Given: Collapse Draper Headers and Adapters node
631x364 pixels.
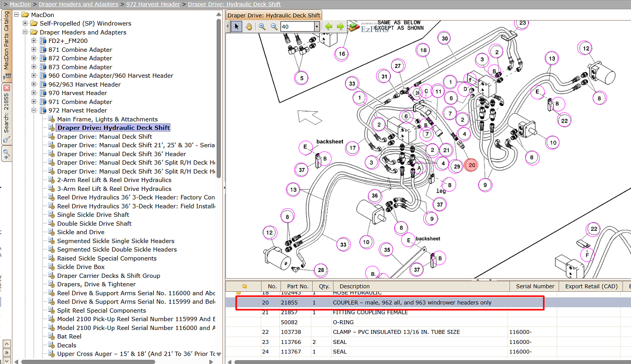Looking at the screenshot, I should pos(25,32).
